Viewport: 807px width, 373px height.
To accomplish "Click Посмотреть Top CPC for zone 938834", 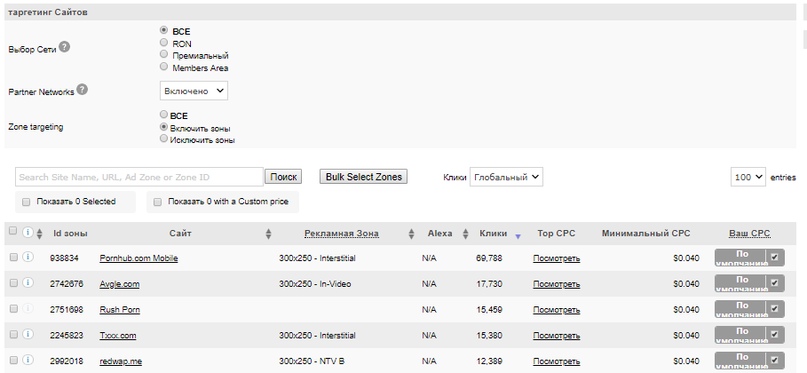I will click(x=556, y=258).
